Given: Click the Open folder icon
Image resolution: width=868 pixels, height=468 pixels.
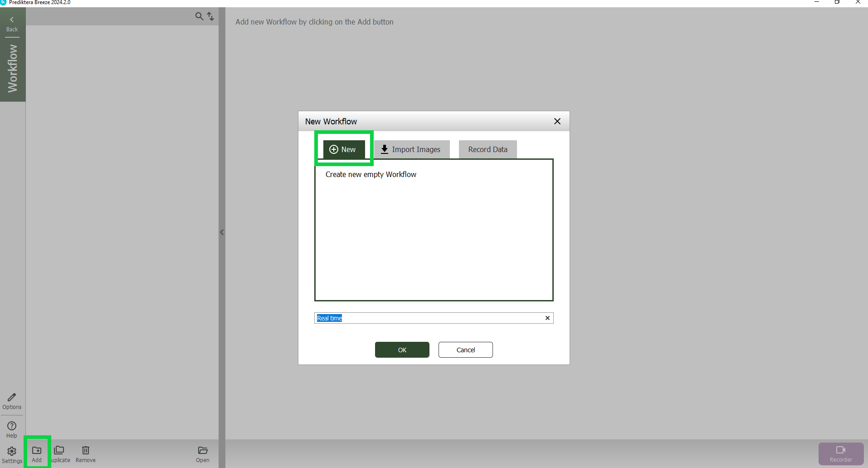Looking at the screenshot, I should (x=203, y=450).
